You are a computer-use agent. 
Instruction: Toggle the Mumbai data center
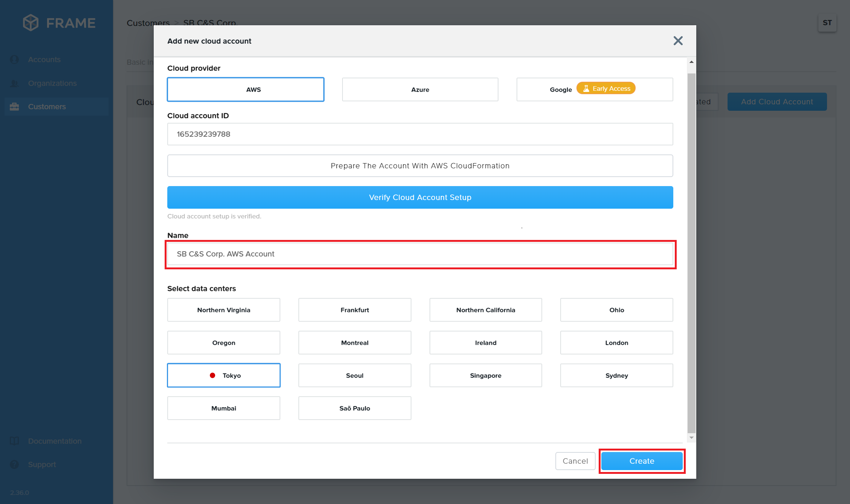[224, 408]
